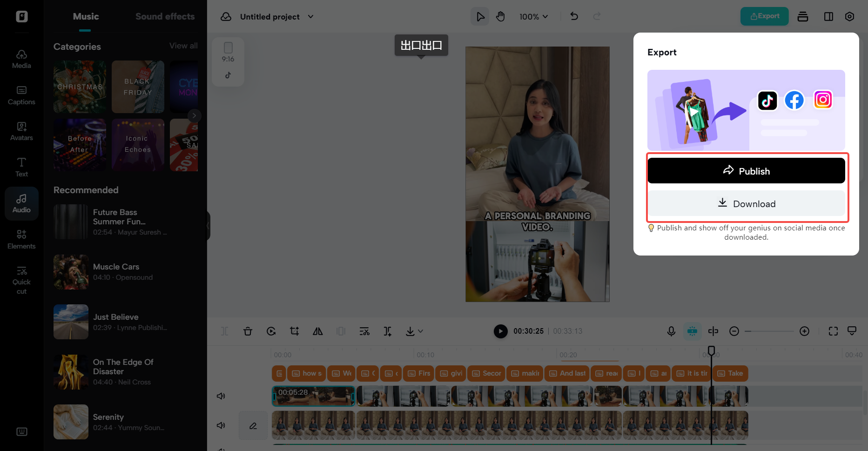Open the 100% zoom level dropdown
The image size is (868, 451).
[534, 17]
